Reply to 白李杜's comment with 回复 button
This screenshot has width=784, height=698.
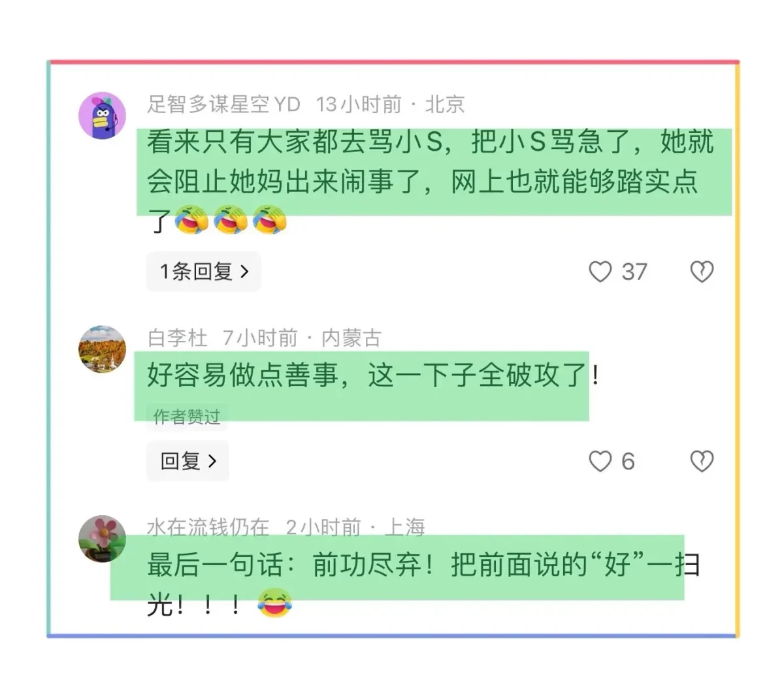pyautogui.click(x=188, y=461)
